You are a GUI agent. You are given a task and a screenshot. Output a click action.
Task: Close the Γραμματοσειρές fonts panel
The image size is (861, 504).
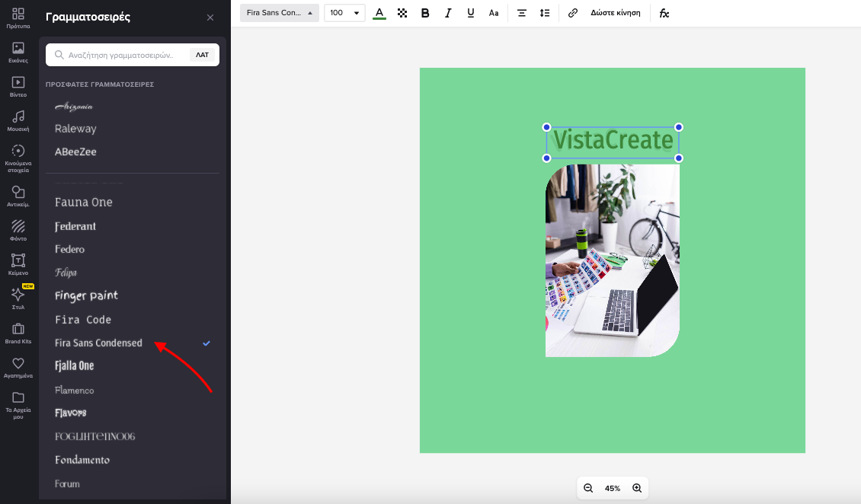coord(210,18)
